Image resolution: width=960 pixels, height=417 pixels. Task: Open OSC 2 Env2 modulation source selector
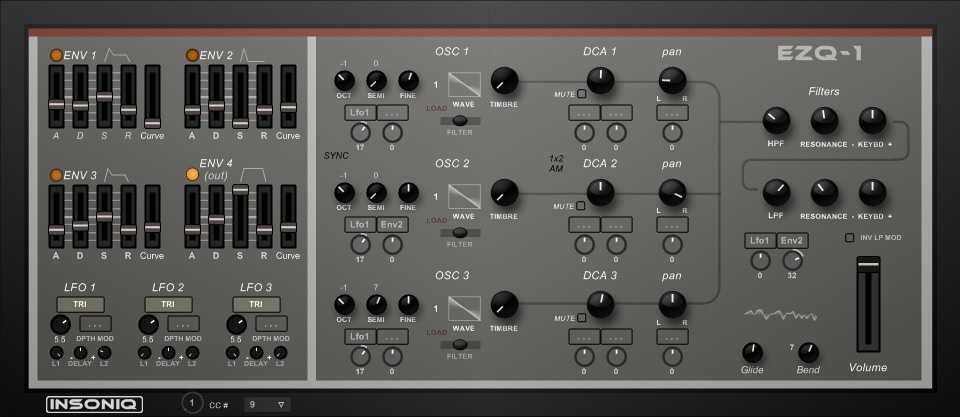tap(392, 225)
